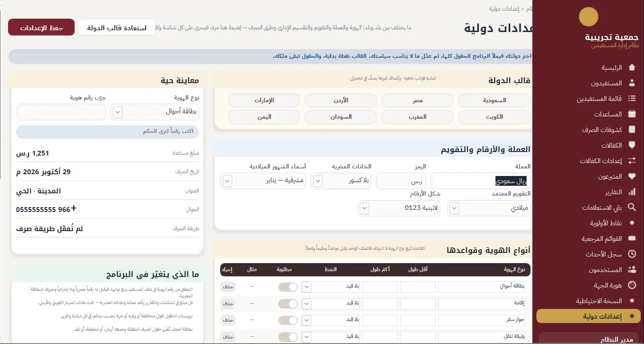Select the الكويت country template
This screenshot has width=644, height=344.
click(x=494, y=117)
